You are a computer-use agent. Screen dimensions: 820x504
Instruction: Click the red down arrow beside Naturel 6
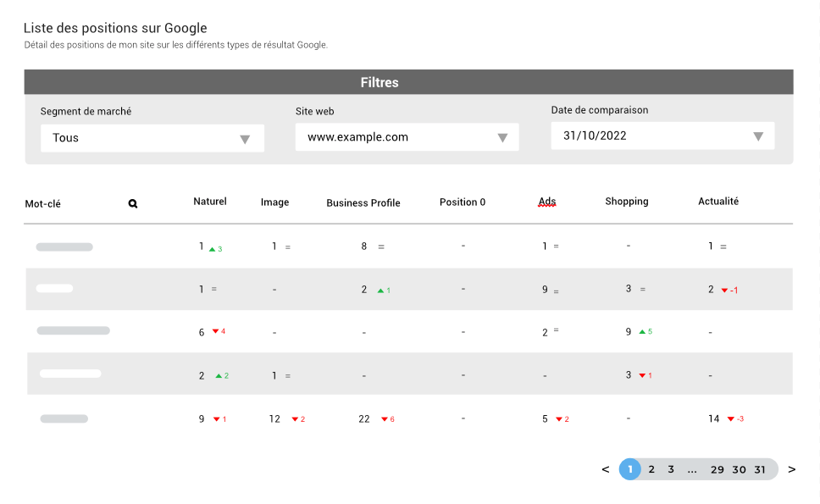click(x=215, y=331)
